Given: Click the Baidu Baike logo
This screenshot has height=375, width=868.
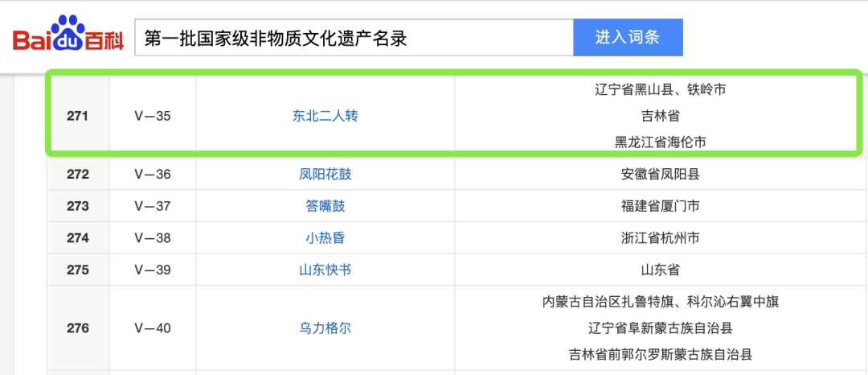Looking at the screenshot, I should 68,37.
